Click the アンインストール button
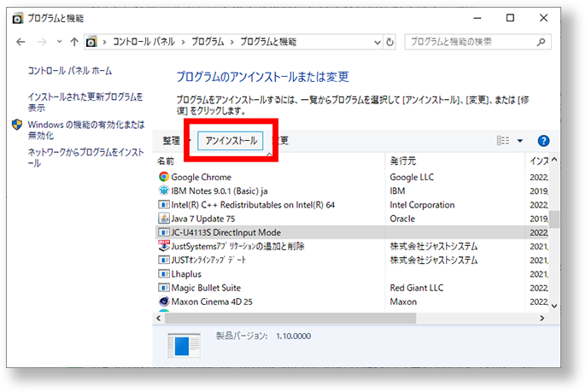The image size is (586, 392). [231, 141]
